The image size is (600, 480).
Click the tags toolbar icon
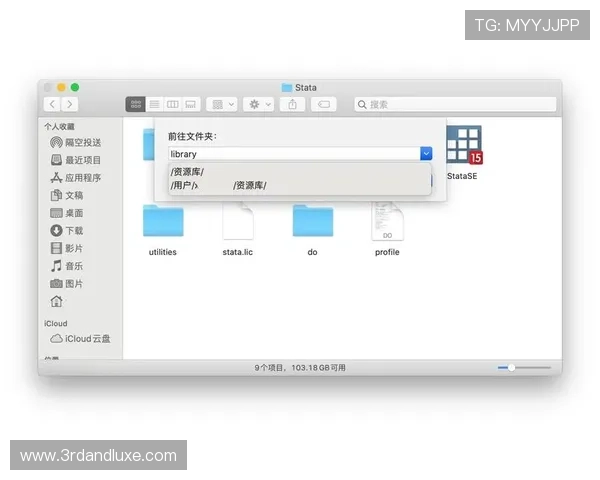(x=324, y=104)
